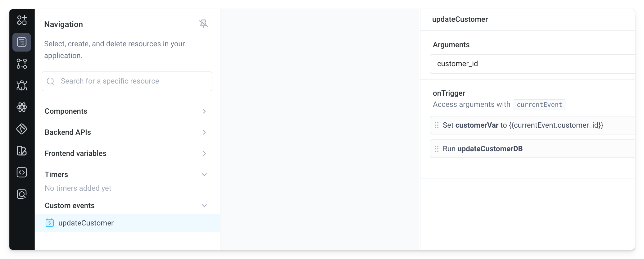644x259 pixels.
Task: Open the debugger bug icon
Action: pos(21,85)
